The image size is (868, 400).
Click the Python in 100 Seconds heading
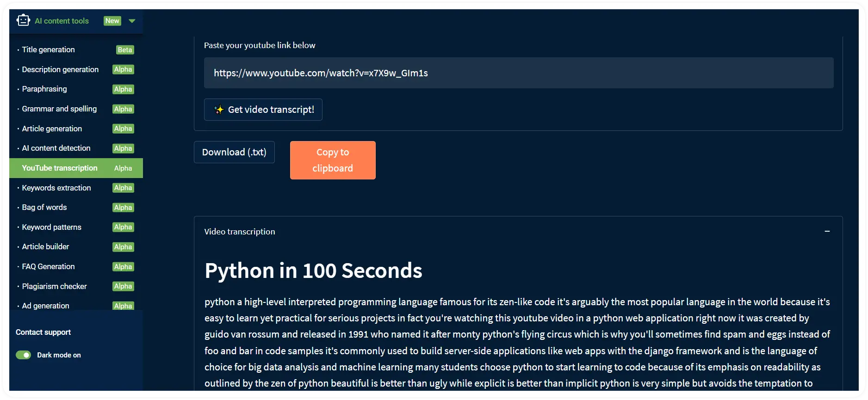[x=313, y=271]
